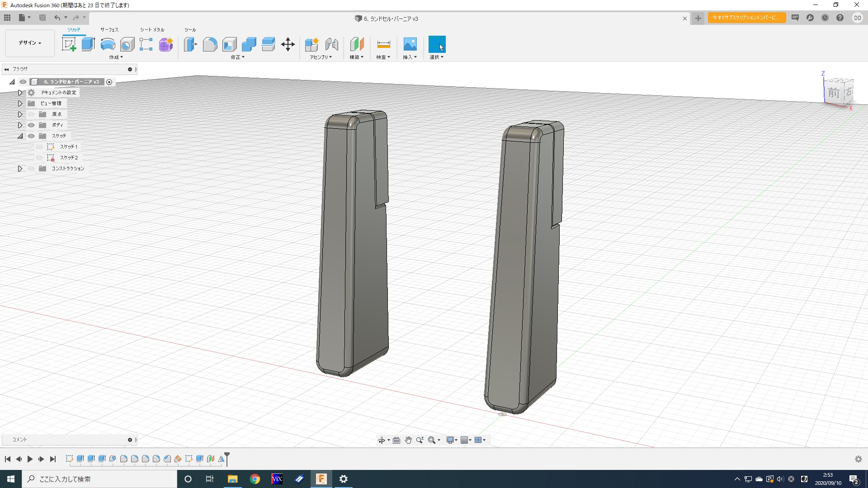Screen dimensions: 868x488
Task: Toggle visibility of ボディ folder
Action: (31, 125)
